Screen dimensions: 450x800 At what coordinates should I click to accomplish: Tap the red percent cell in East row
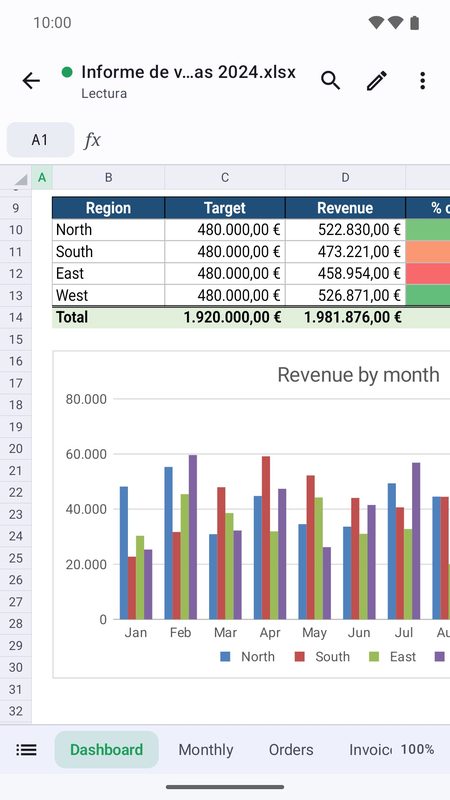[428, 273]
